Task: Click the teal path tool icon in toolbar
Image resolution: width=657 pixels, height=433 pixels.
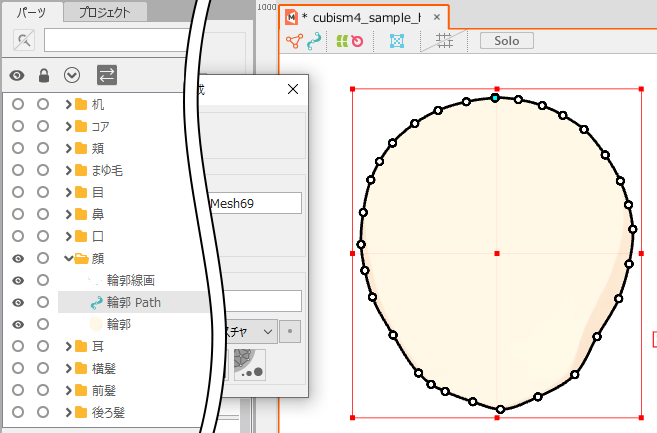Action: coord(315,41)
